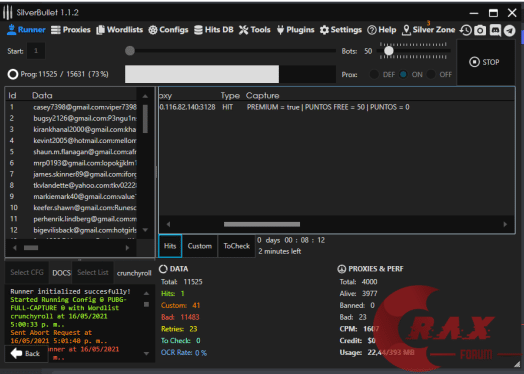Open the Configs tab
The width and height of the screenshot is (524, 374).
pyautogui.click(x=168, y=30)
